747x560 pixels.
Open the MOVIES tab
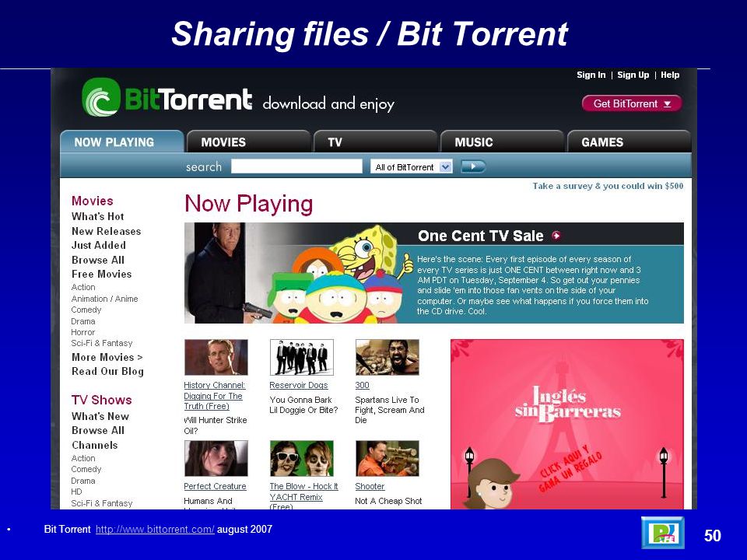248,142
